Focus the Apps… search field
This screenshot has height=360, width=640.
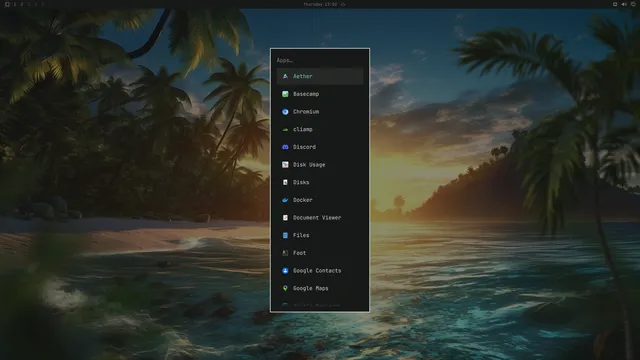tap(320, 60)
